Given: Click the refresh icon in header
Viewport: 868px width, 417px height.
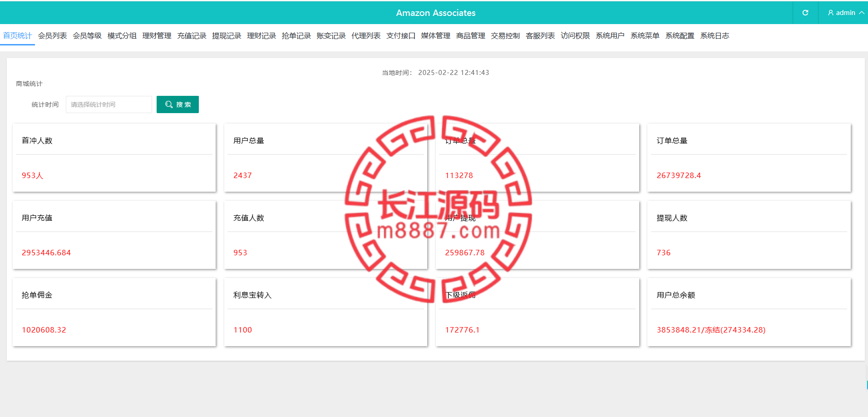Looking at the screenshot, I should 805,13.
